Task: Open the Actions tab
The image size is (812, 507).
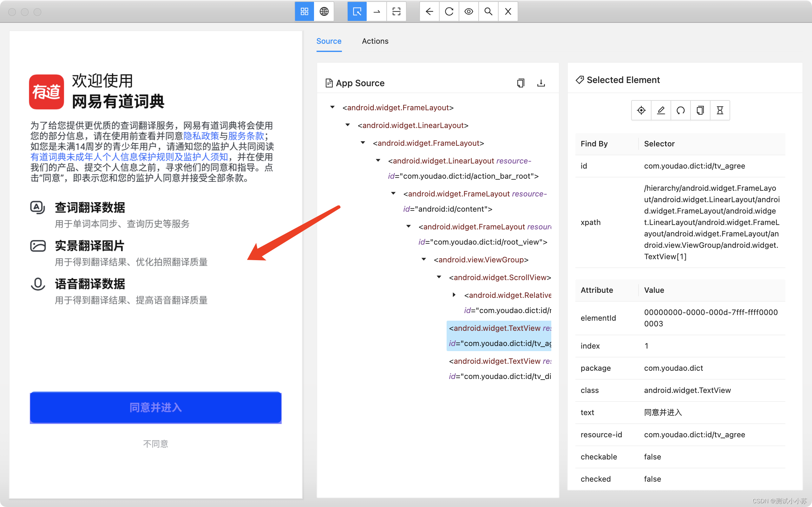Action: (x=375, y=41)
